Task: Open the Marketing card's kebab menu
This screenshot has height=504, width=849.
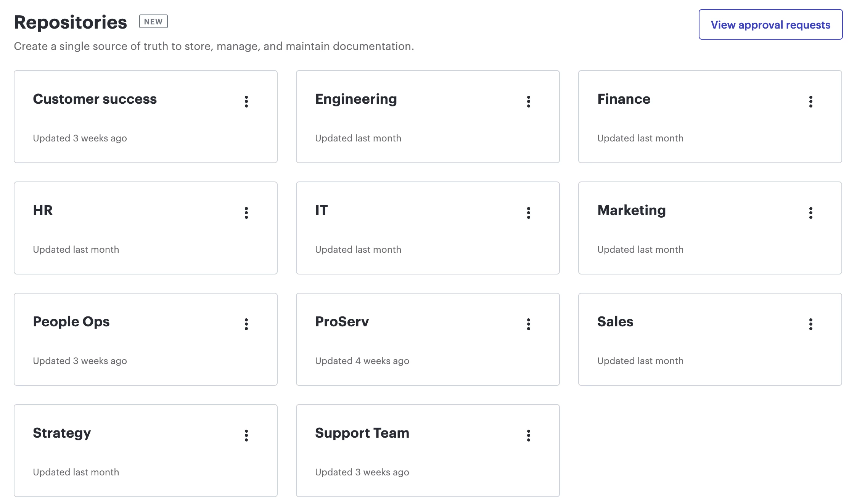Action: (x=811, y=213)
